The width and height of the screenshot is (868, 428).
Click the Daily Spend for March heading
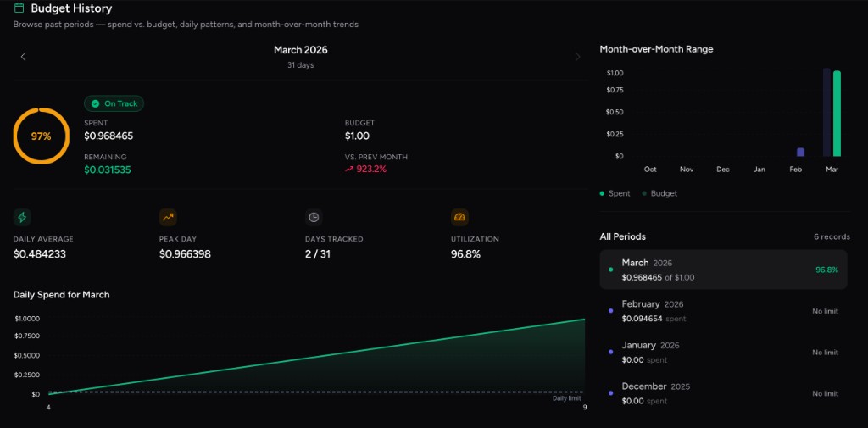tap(61, 295)
